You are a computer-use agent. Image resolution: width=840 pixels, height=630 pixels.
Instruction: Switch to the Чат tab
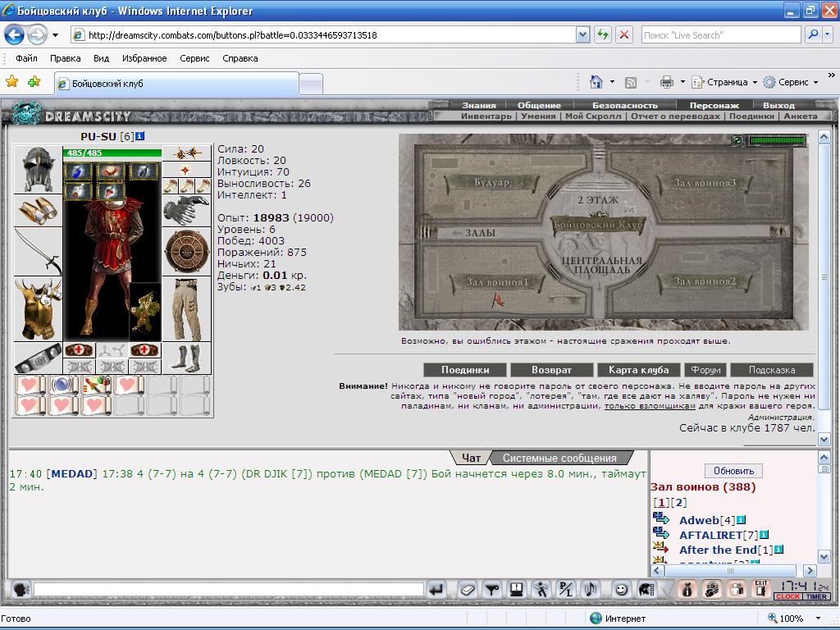point(471,458)
